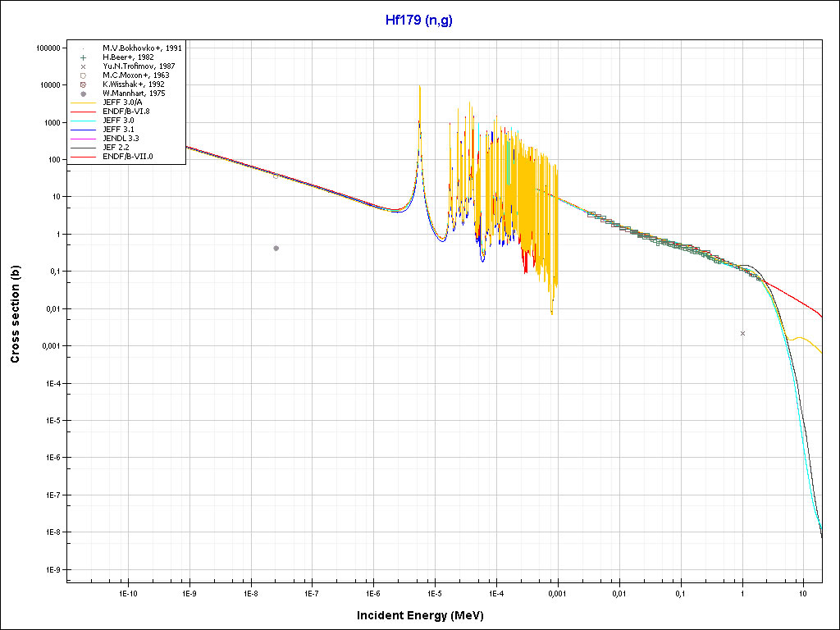The height and width of the screenshot is (630, 840).
Task: Click the Cross section (b) axis label
Action: click(15, 315)
